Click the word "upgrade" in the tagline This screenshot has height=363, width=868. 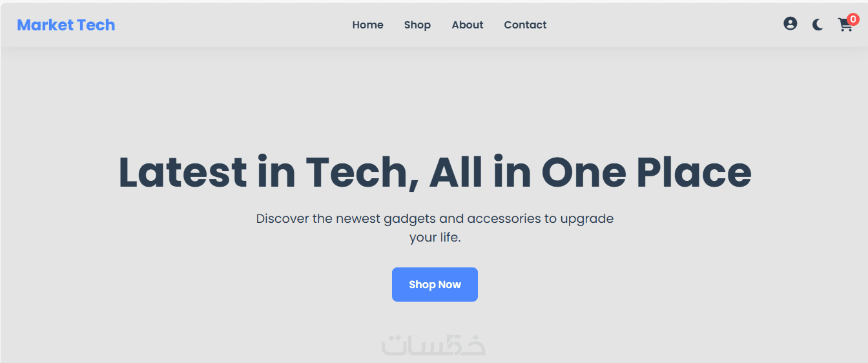[x=587, y=220]
